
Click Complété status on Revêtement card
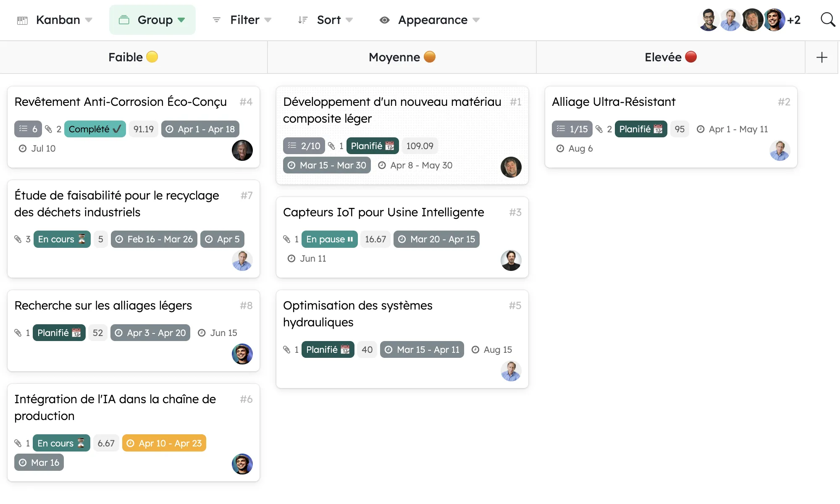coord(95,129)
